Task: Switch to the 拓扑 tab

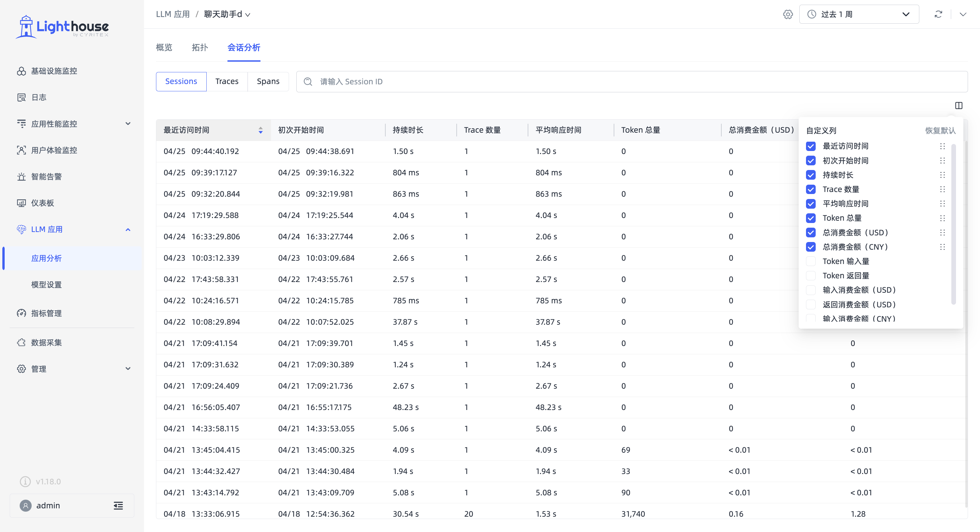Action: (x=200, y=48)
